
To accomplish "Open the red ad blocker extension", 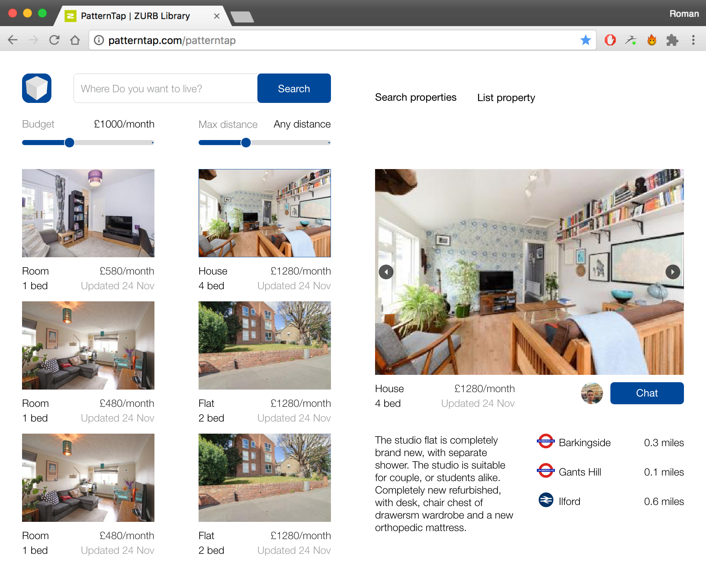I will point(610,40).
